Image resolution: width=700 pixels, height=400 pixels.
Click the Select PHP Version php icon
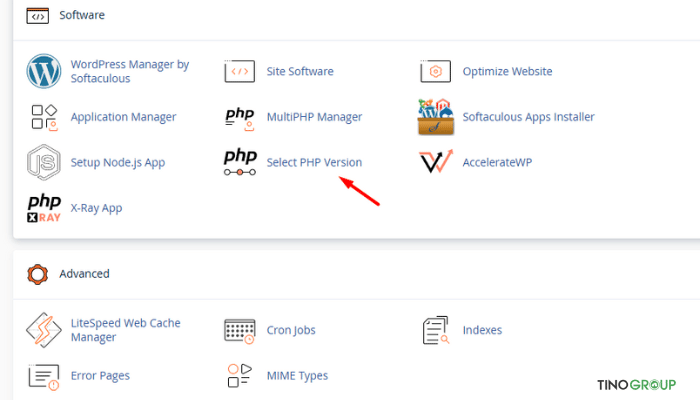point(240,162)
